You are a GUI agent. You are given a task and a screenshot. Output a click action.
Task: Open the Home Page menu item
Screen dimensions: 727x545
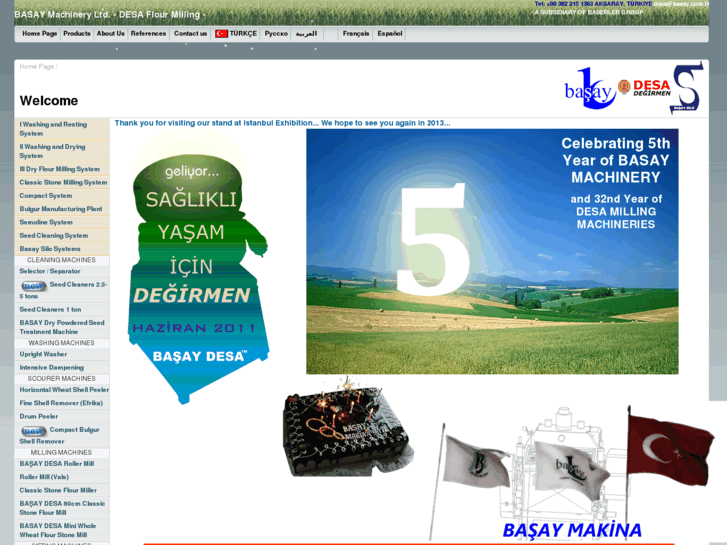[39, 33]
